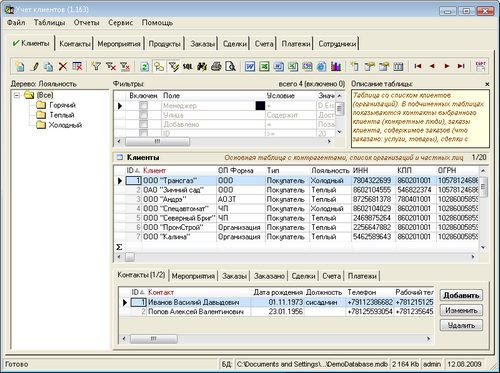Click the clients grid scroll-down arrow

(x=483, y=247)
